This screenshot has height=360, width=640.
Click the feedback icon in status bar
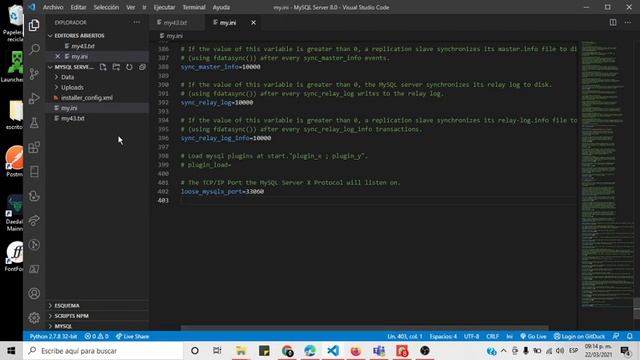tap(616, 336)
